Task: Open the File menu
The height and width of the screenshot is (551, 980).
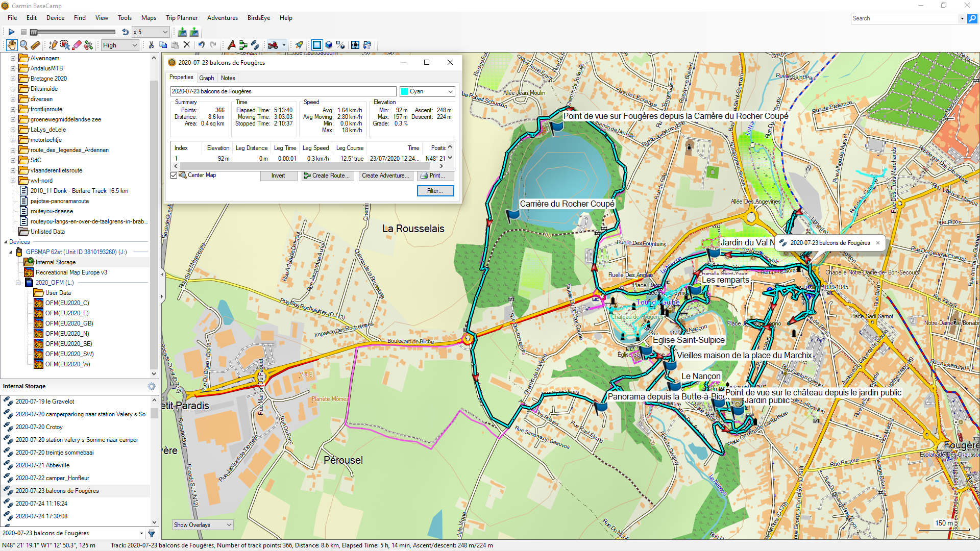Action: 12,18
